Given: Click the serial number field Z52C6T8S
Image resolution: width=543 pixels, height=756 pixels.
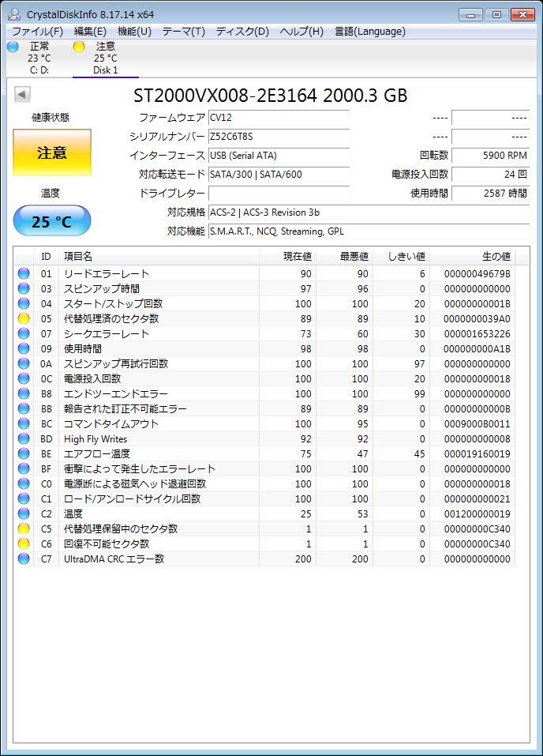Looking at the screenshot, I should (x=279, y=137).
